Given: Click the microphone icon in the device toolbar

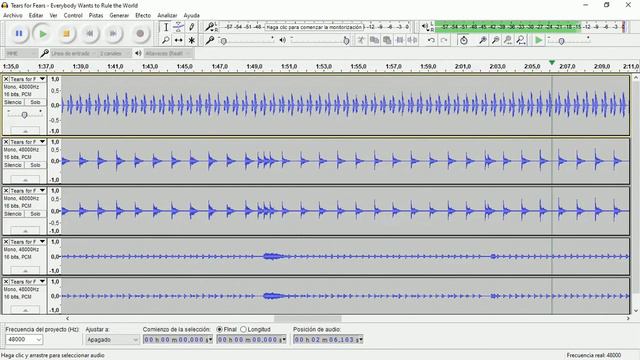Looking at the screenshot, I should point(44,53).
